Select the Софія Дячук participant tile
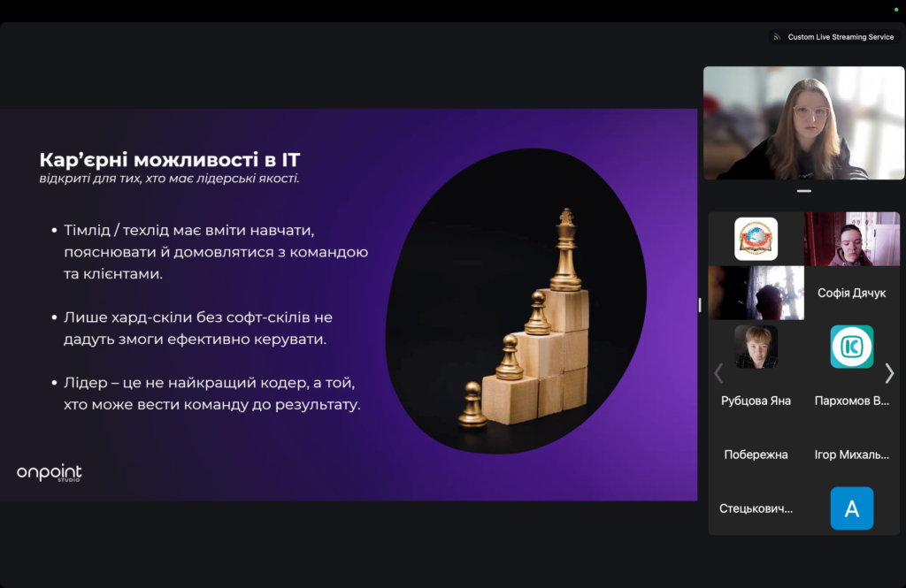 (852, 293)
